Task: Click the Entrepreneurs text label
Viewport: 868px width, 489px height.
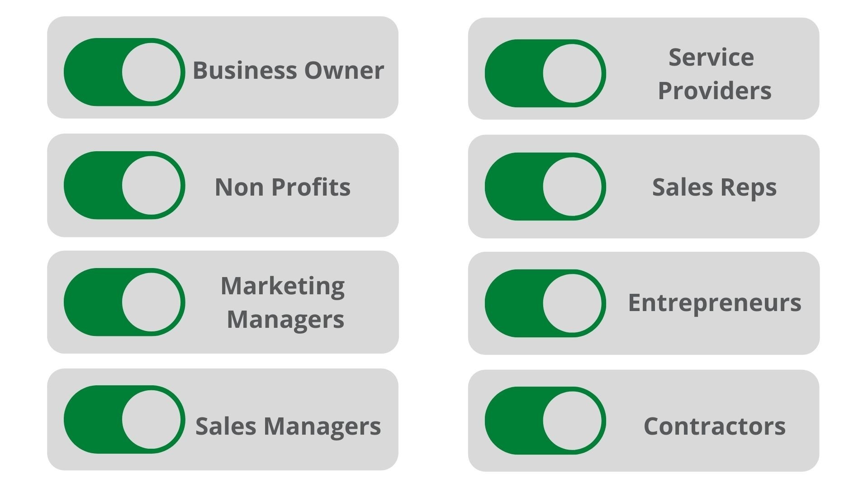Action: point(714,302)
